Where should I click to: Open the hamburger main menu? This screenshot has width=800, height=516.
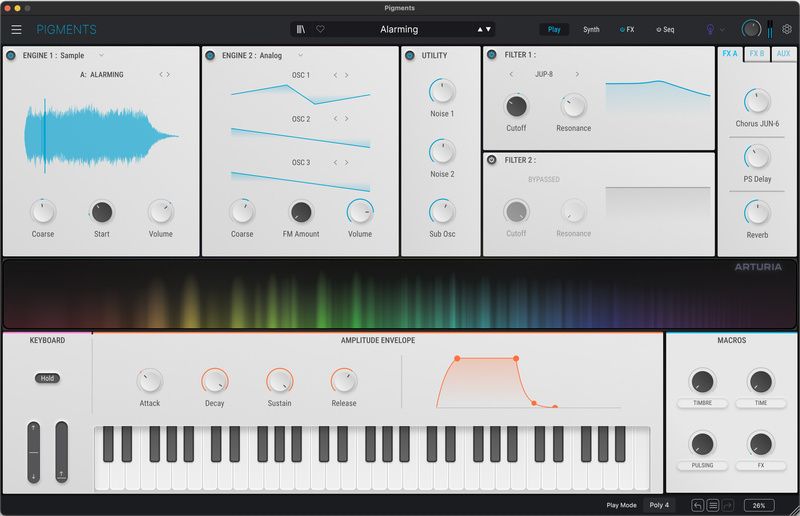16,30
